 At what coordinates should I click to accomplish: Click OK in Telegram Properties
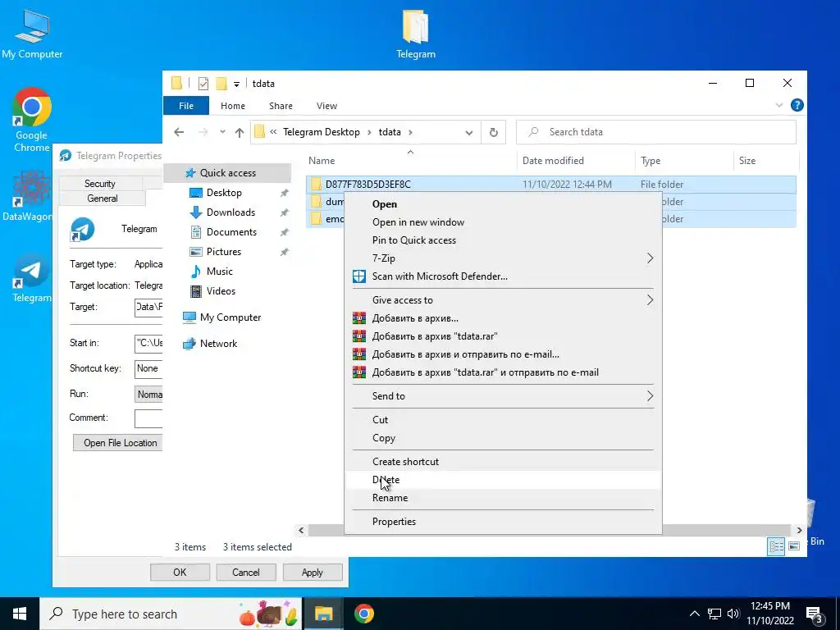click(x=180, y=572)
